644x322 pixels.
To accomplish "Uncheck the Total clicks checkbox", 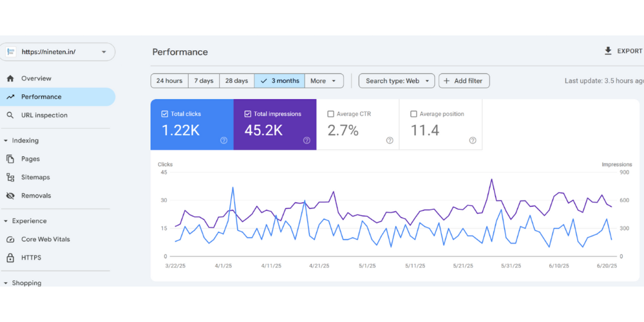I will click(165, 114).
